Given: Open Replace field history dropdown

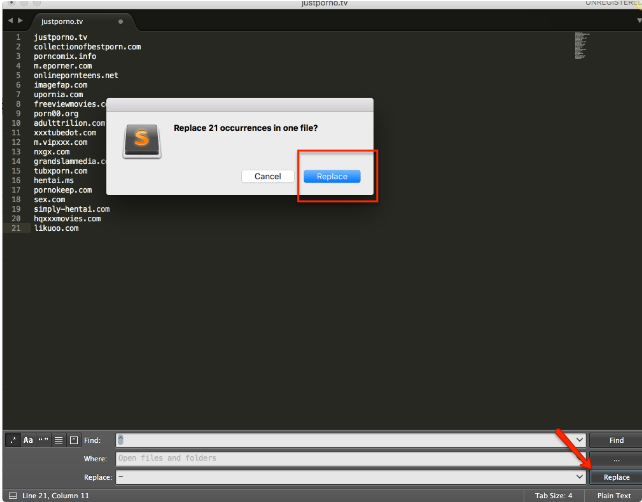Looking at the screenshot, I should coord(579,477).
